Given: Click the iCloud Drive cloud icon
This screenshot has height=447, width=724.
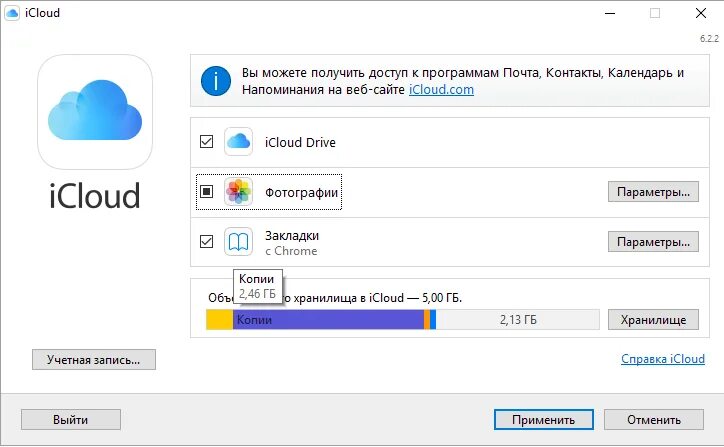Looking at the screenshot, I should 238,142.
